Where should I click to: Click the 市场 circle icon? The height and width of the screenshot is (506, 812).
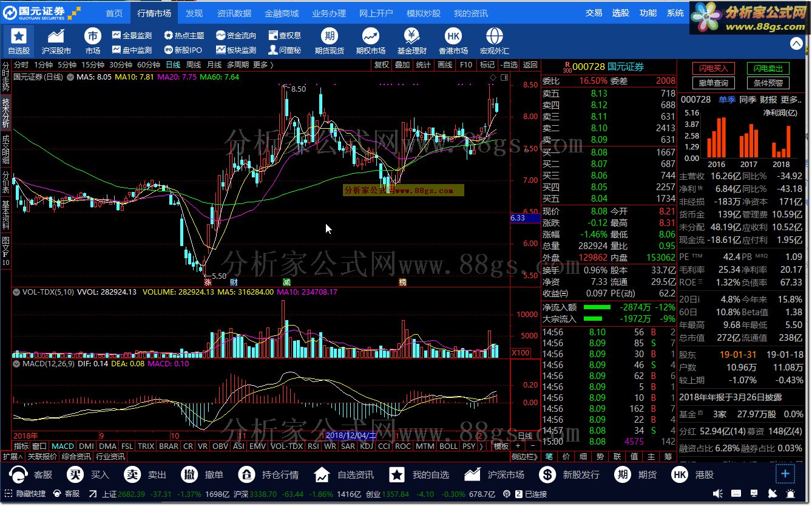[x=93, y=36]
